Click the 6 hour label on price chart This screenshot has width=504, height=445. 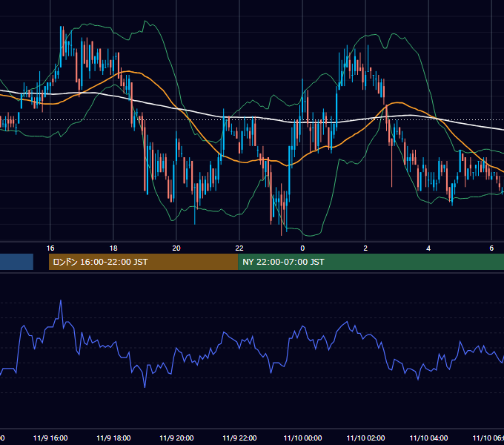point(491,248)
